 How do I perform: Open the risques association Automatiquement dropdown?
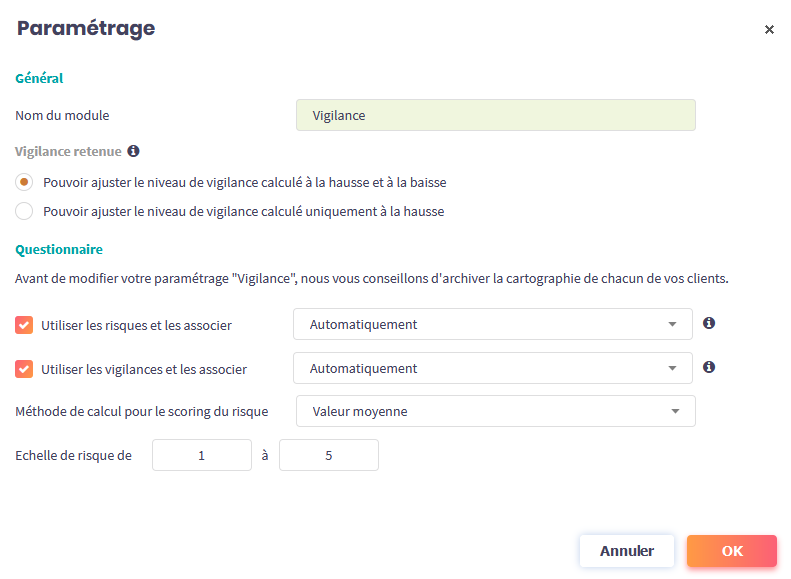(492, 324)
